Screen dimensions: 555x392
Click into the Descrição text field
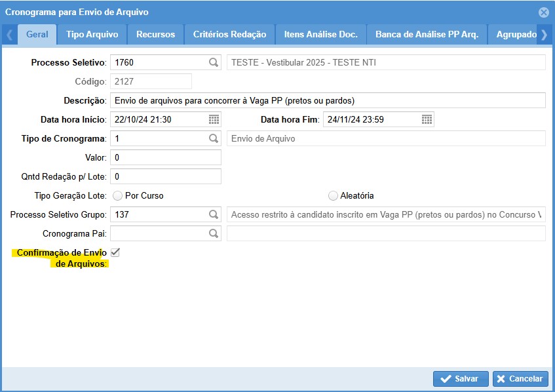point(328,101)
